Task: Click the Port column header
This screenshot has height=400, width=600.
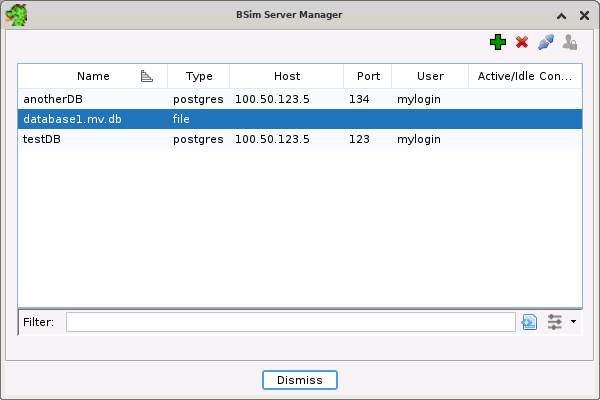Action: (x=368, y=76)
